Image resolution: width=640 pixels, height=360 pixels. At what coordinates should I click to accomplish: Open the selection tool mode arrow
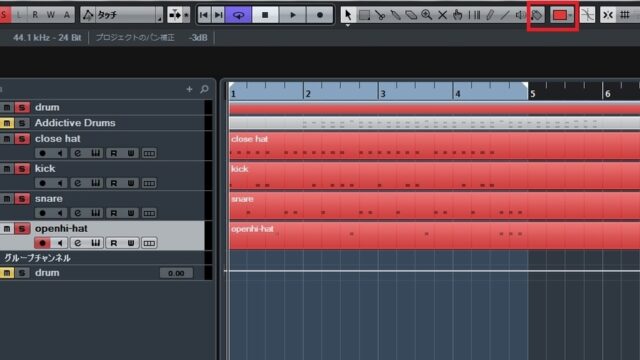click(348, 25)
